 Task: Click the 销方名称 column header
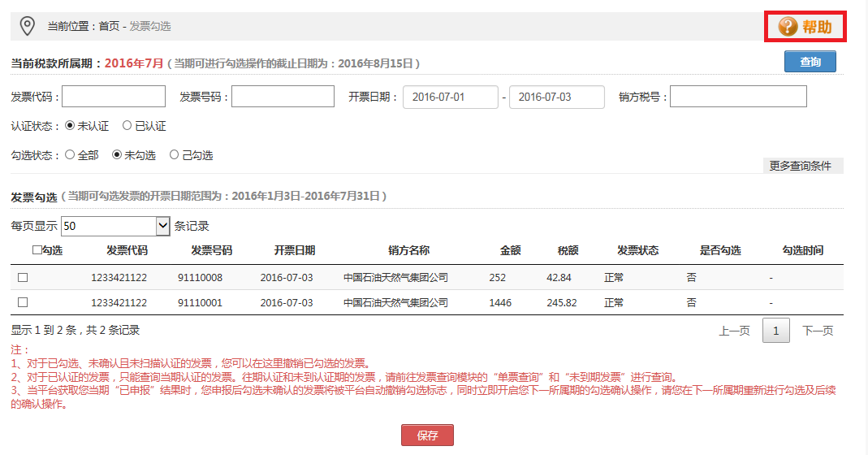point(409,250)
